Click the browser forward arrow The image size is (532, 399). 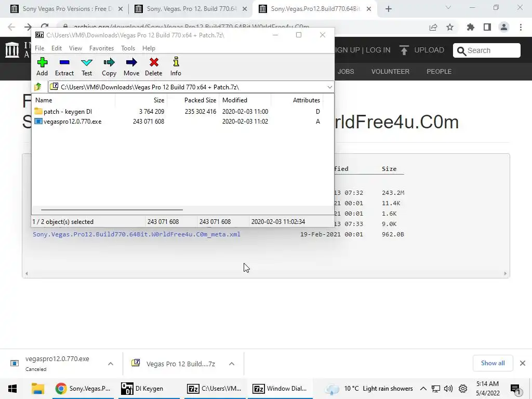click(28, 27)
